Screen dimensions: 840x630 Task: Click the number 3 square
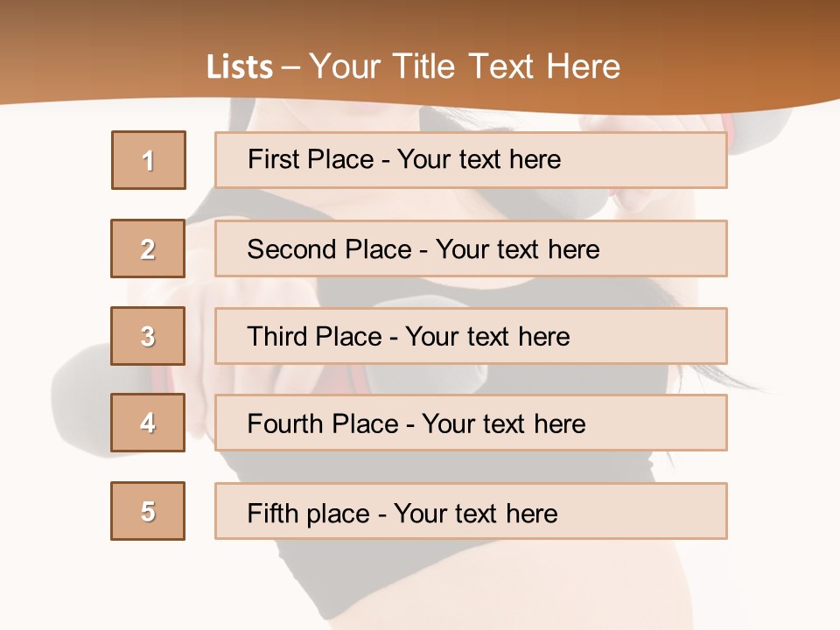(148, 336)
